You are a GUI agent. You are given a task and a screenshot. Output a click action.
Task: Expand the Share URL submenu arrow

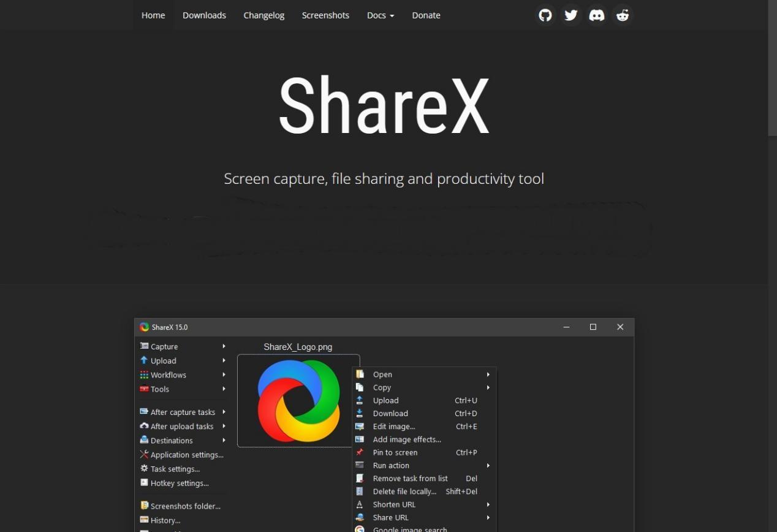[488, 517]
